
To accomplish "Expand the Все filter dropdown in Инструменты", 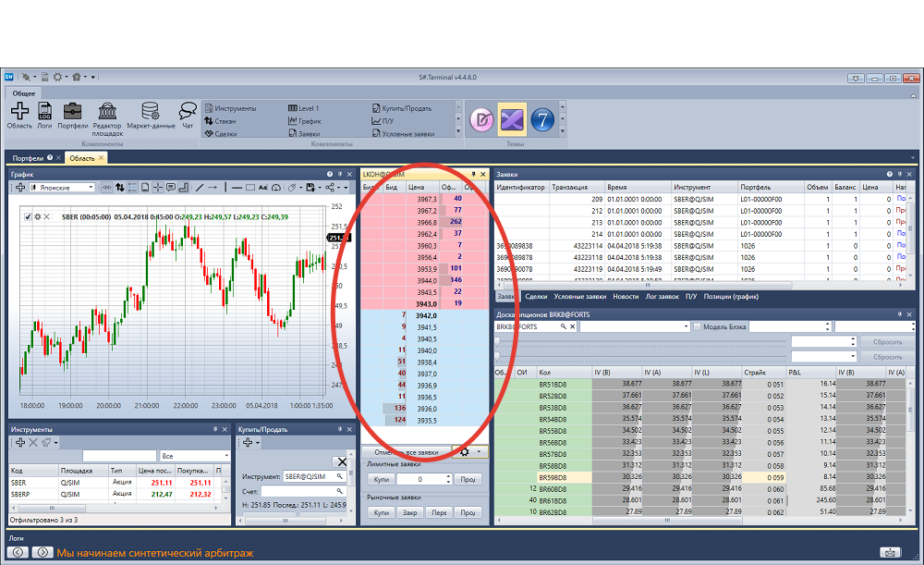I will 194,456.
